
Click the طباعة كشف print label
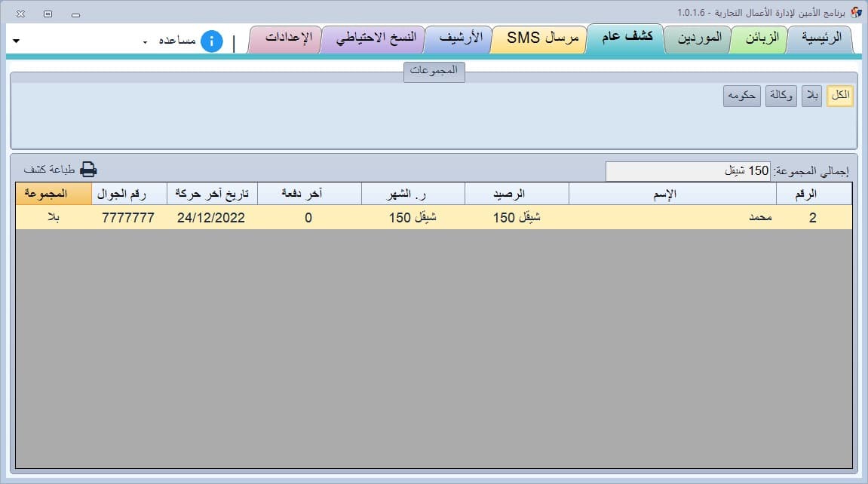(x=49, y=170)
